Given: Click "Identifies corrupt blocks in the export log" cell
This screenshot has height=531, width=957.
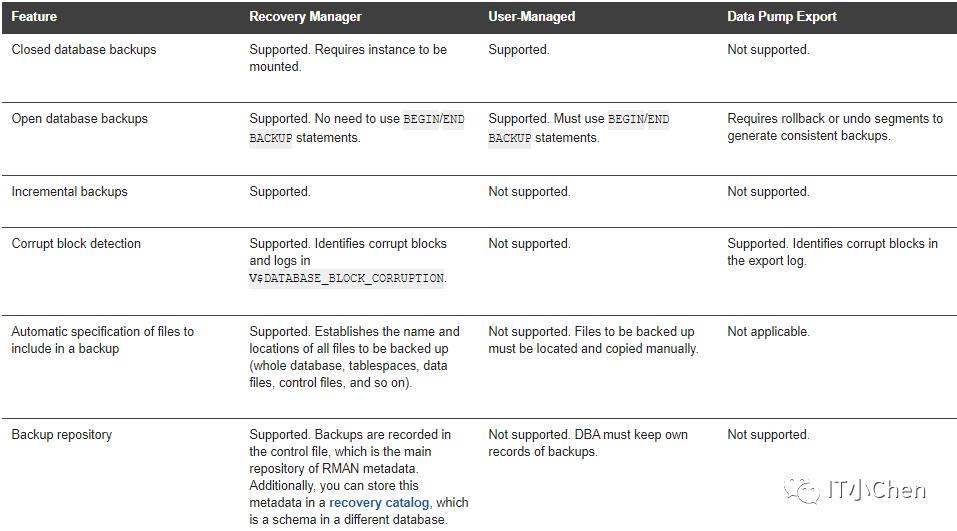Looking at the screenshot, I should (x=832, y=252).
